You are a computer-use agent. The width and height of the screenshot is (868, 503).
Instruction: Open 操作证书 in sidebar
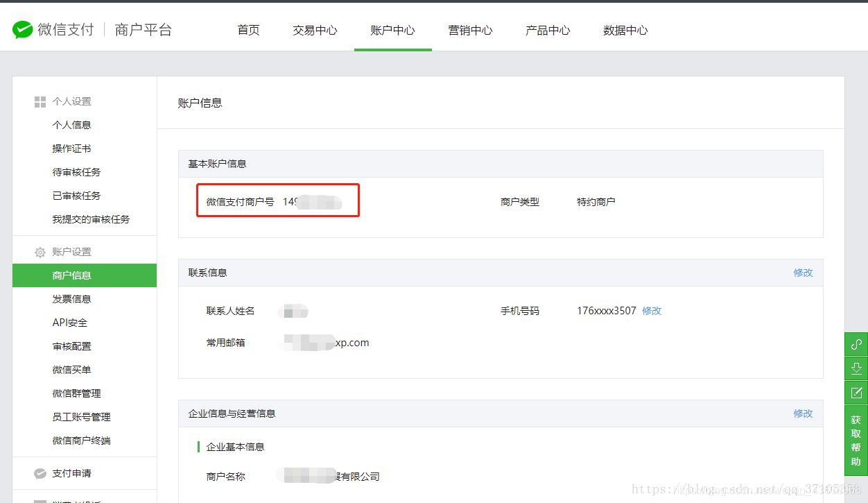coord(72,148)
